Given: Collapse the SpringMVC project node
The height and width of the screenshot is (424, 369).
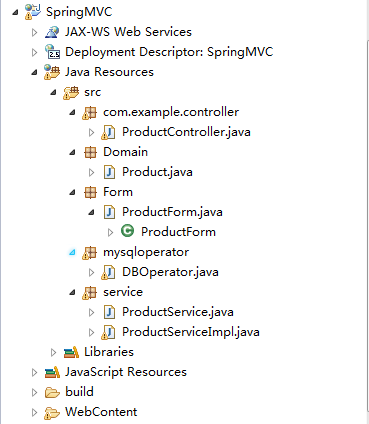Looking at the screenshot, I should tap(15, 13).
